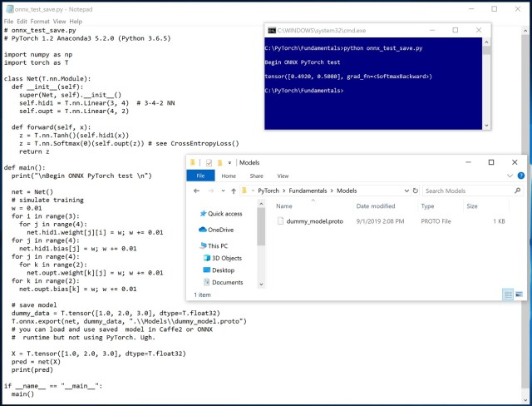This screenshot has height=406, width=532.
Task: Click the Help question mark icon in Explorer
Action: [520, 176]
